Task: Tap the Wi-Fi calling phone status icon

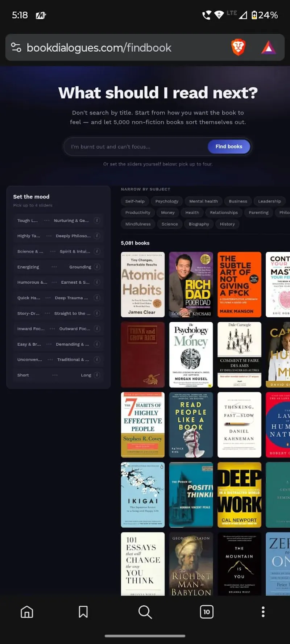Action: pyautogui.click(x=207, y=15)
